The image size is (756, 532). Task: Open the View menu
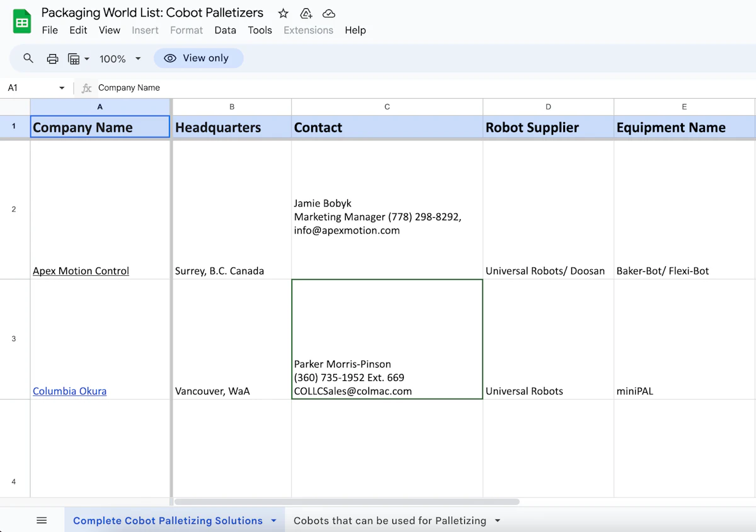click(x=110, y=30)
